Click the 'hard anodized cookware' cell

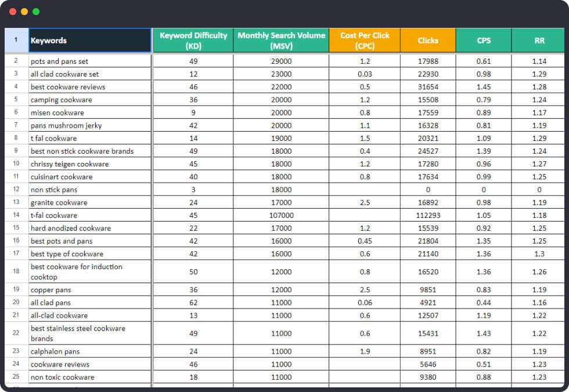click(x=90, y=228)
